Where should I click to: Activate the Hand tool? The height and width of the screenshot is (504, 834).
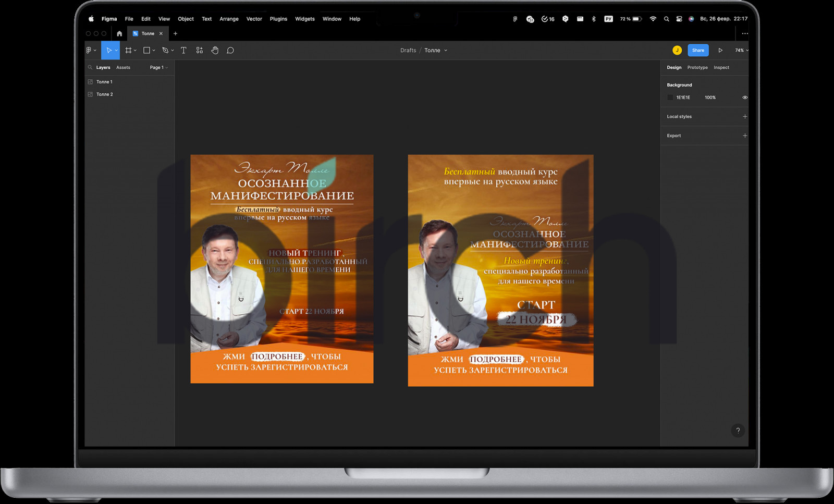(215, 51)
